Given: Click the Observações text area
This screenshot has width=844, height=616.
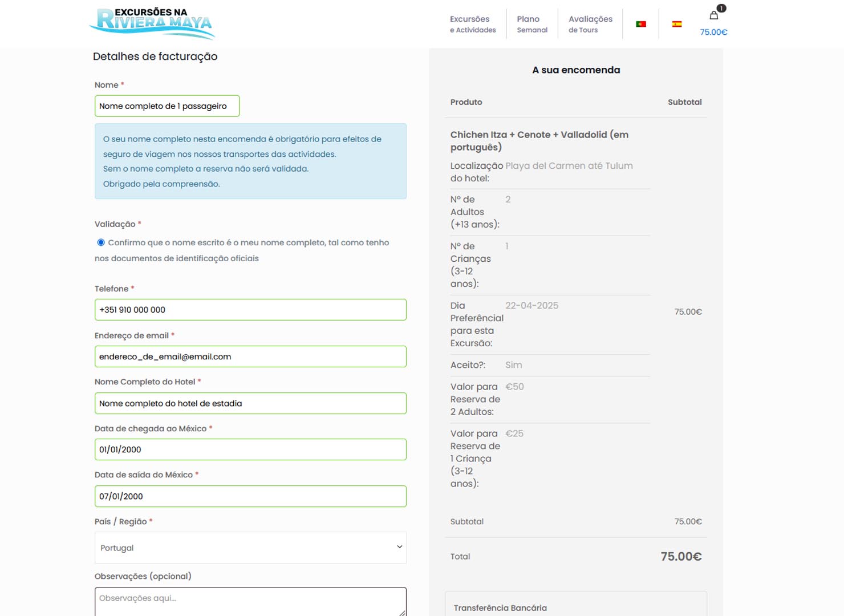Looking at the screenshot, I should (x=250, y=602).
